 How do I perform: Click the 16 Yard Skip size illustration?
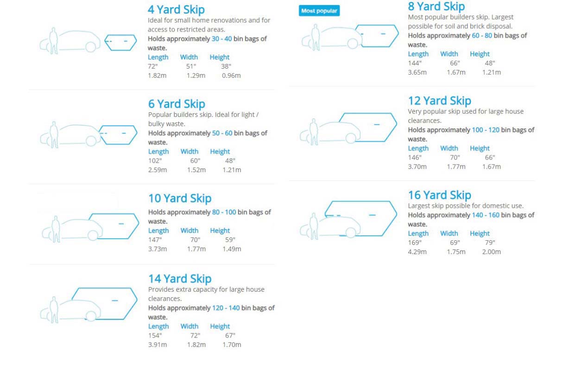(348, 219)
